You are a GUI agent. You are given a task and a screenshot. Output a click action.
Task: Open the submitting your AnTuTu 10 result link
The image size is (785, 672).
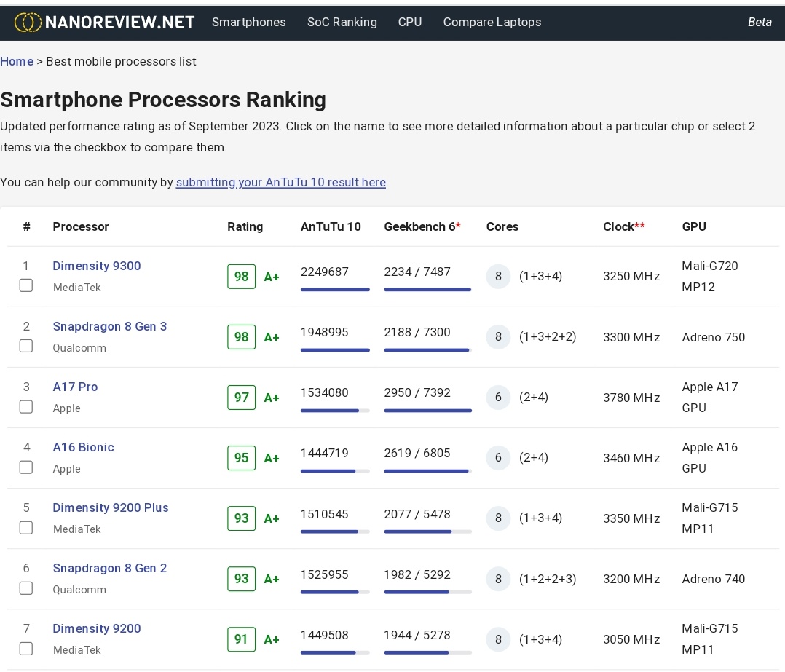coord(281,182)
